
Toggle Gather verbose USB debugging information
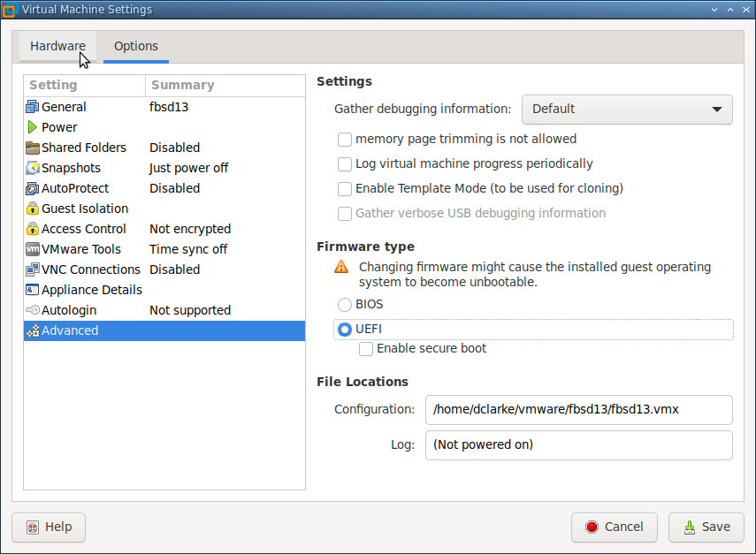tap(345, 214)
